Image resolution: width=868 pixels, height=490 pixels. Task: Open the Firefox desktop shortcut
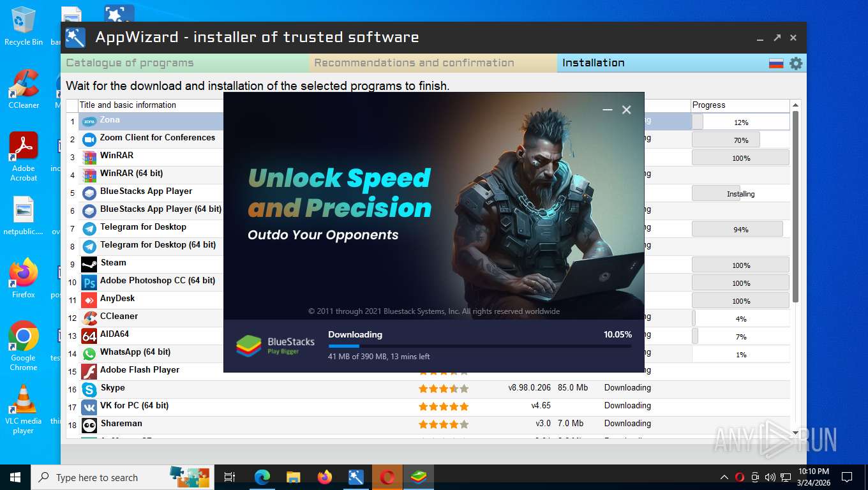pos(24,278)
